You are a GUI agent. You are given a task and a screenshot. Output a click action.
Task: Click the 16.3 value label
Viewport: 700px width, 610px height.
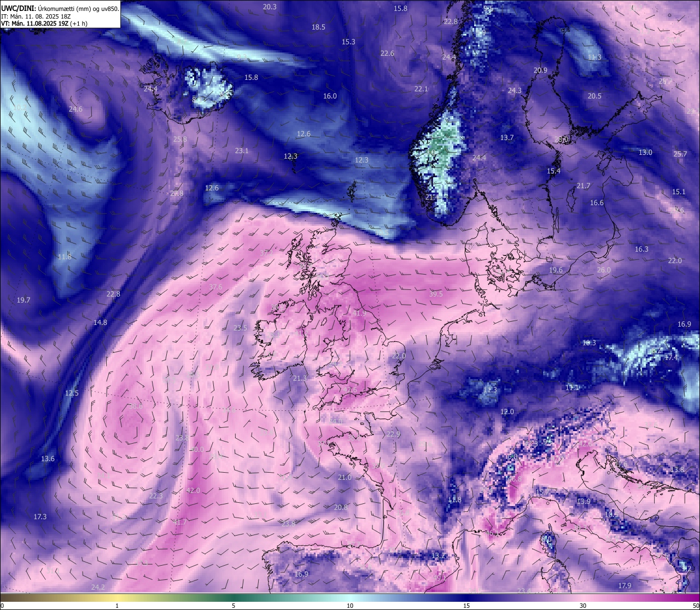(x=641, y=249)
